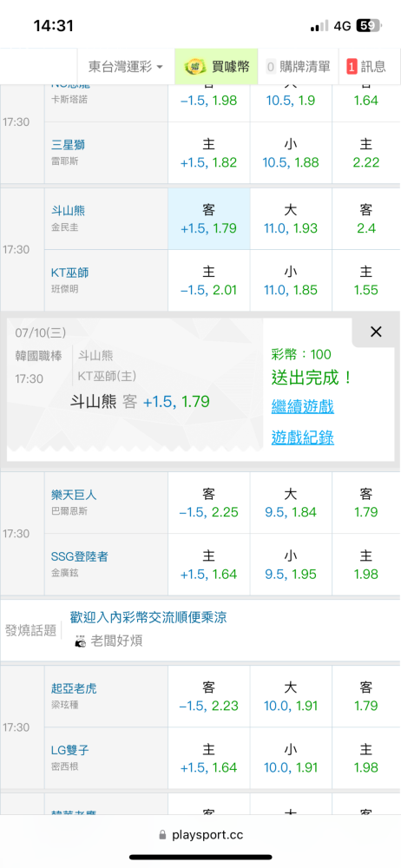
Task: Open 訊息 with red badge
Action: [366, 67]
